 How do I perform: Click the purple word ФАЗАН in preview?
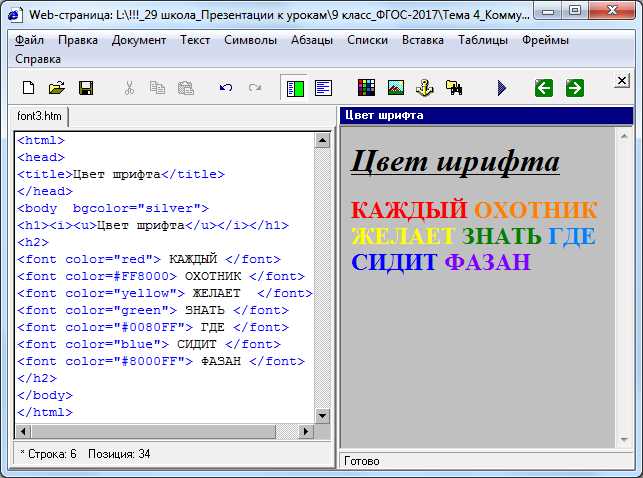488,262
